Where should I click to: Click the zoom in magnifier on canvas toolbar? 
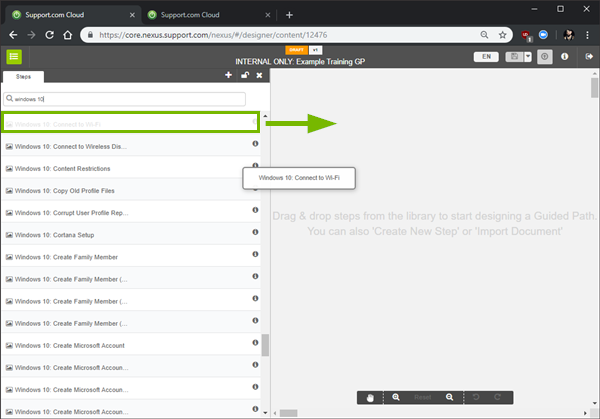pos(396,397)
